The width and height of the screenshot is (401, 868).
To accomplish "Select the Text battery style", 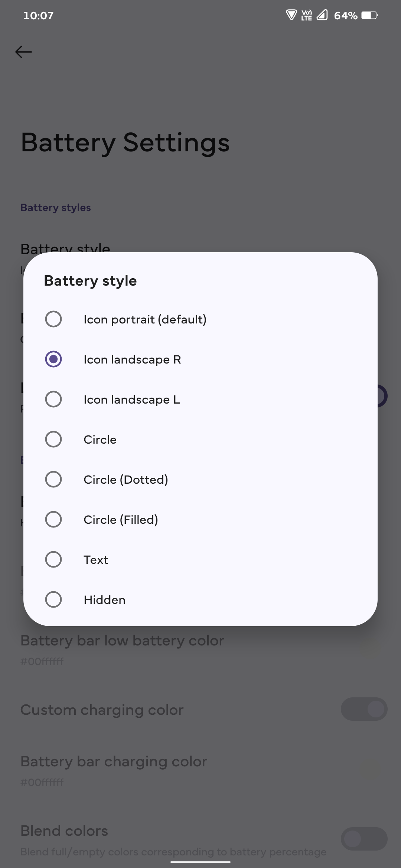I will click(53, 559).
